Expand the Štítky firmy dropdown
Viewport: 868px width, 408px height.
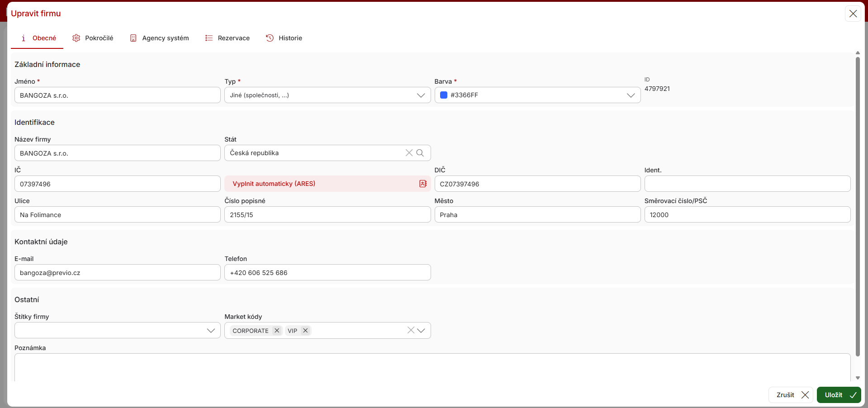coord(210,330)
